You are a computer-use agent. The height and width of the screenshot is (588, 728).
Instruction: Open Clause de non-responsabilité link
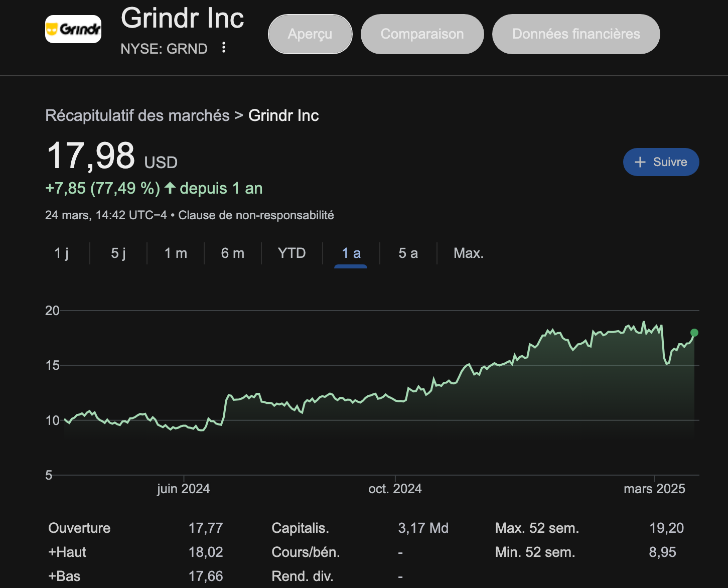pos(256,215)
